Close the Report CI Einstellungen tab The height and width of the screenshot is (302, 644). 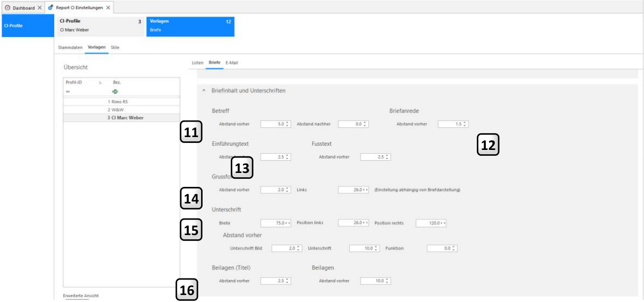[x=108, y=7]
